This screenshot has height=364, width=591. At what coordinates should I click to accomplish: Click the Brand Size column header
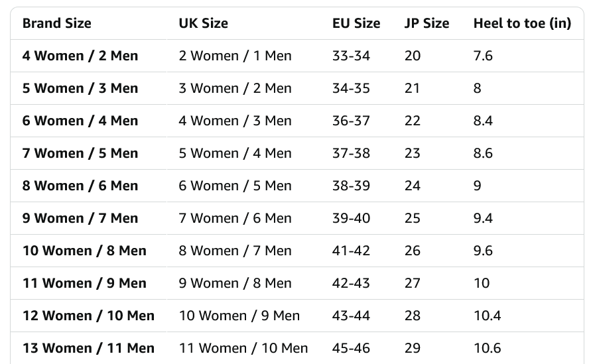click(56, 23)
